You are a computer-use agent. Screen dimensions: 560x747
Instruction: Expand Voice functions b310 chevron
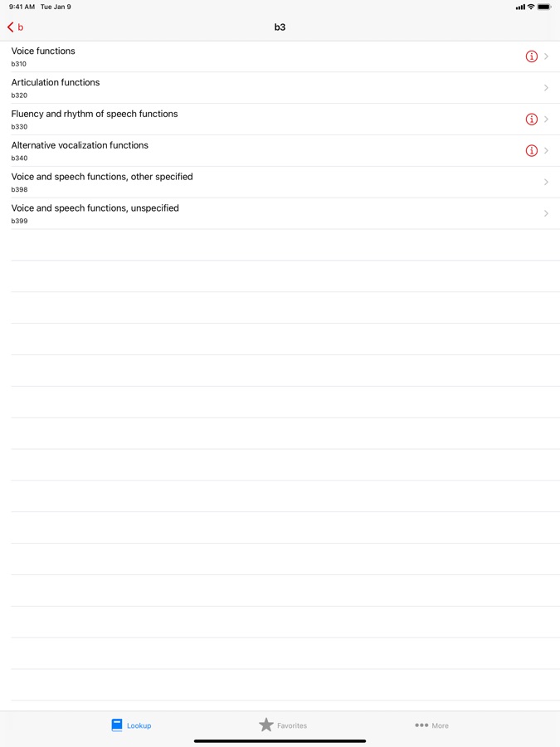[x=547, y=56]
